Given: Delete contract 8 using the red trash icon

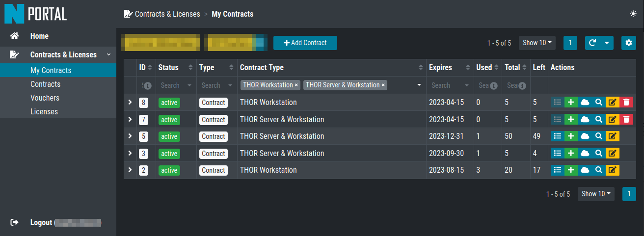Looking at the screenshot, I should (626, 103).
